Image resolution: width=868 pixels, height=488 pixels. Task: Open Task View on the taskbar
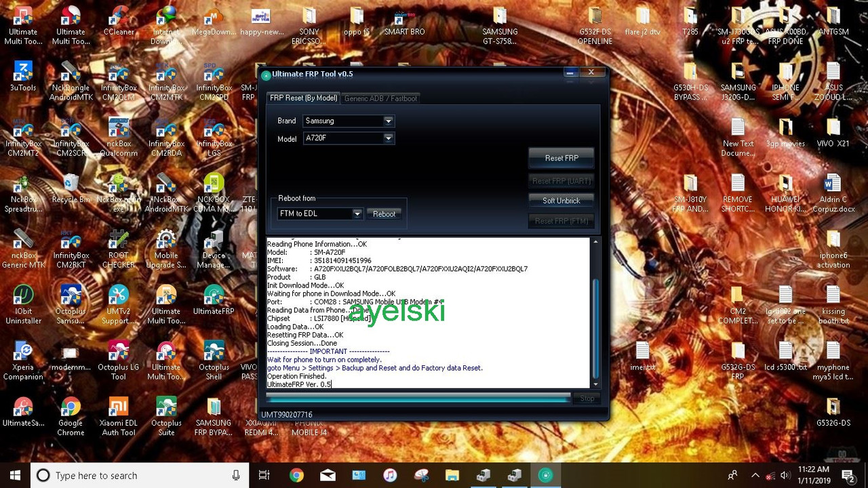click(x=264, y=475)
